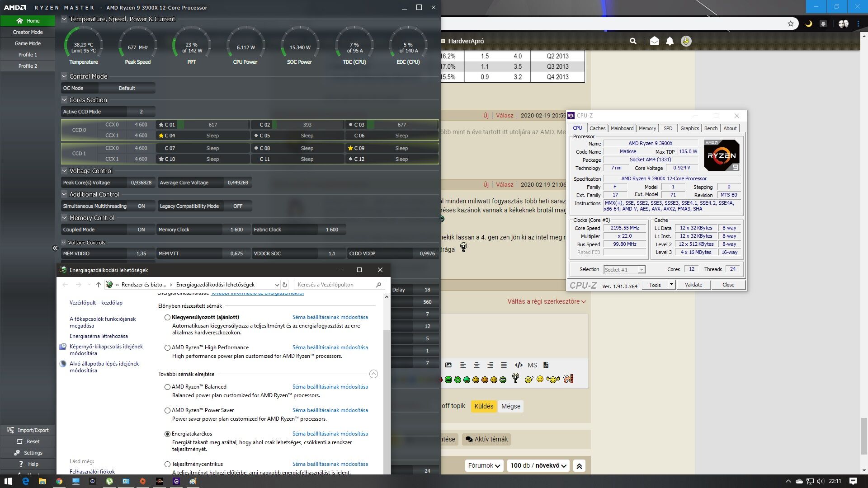Open Profile 1 in Ryzen Master
The height and width of the screenshot is (488, 868).
[x=28, y=55]
